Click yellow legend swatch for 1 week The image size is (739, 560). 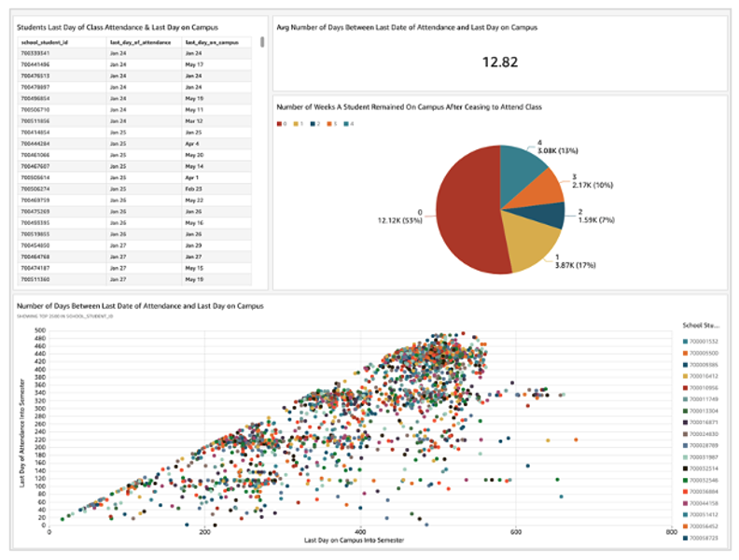(x=296, y=124)
